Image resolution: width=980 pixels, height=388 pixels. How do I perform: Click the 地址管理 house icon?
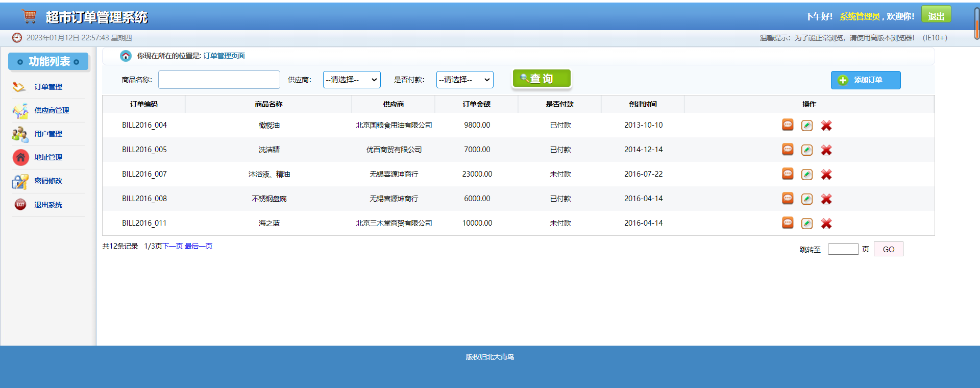click(20, 157)
